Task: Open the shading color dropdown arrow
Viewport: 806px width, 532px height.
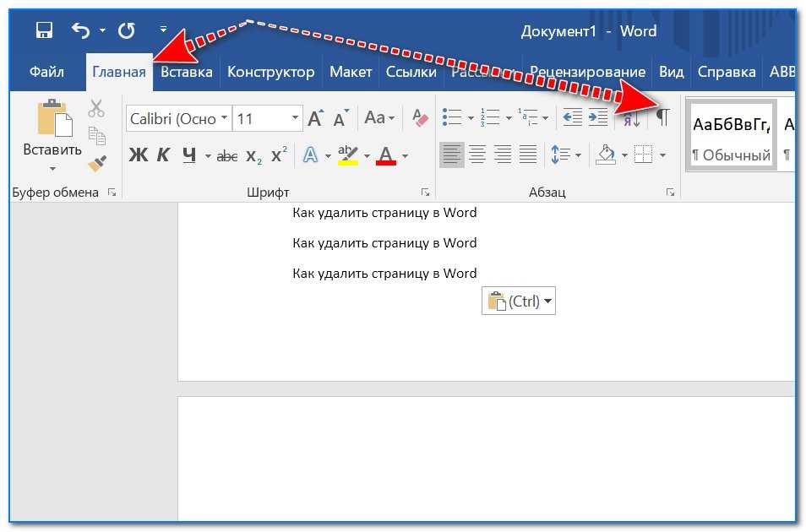Action: [624, 155]
